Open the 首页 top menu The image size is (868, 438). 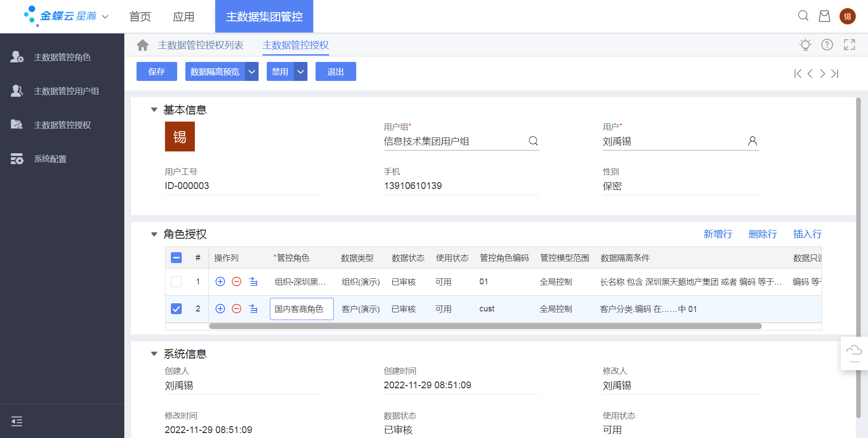[x=140, y=17]
